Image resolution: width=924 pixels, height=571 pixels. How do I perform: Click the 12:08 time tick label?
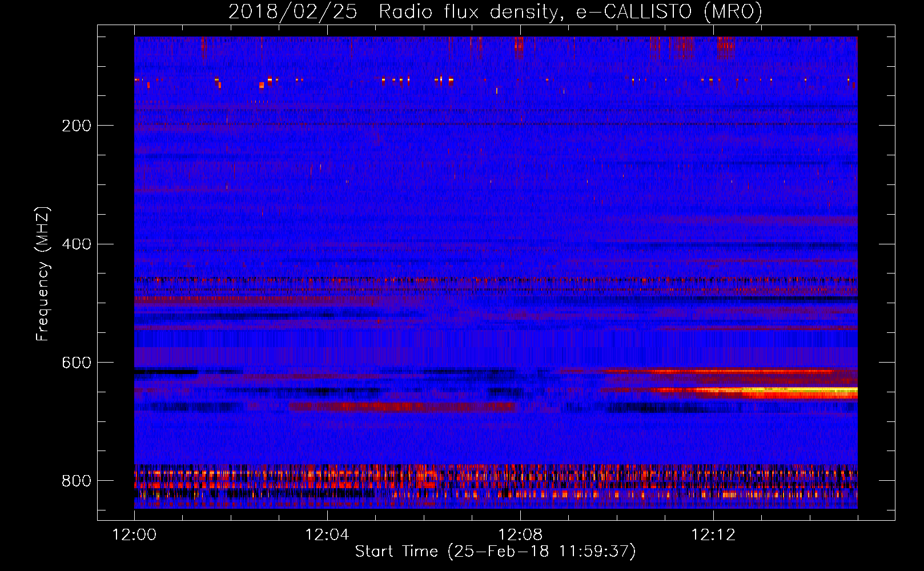click(x=520, y=534)
